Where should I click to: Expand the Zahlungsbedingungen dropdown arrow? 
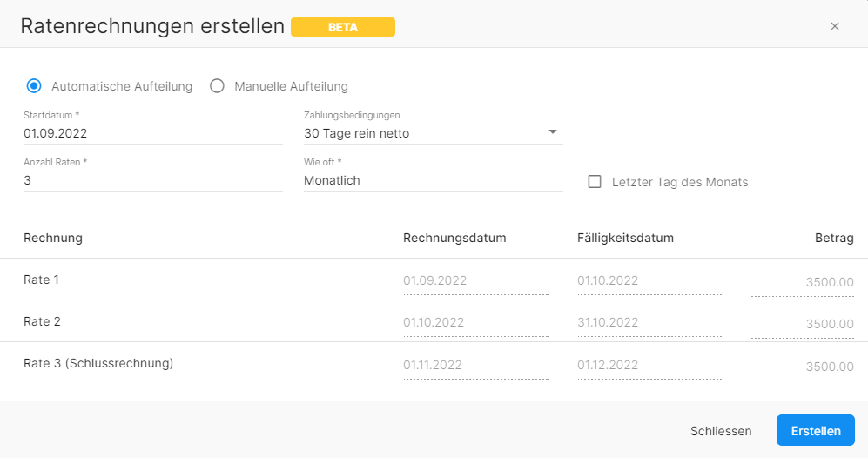tap(552, 132)
